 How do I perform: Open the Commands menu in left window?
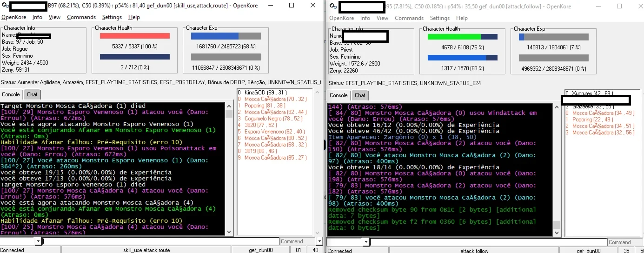(81, 17)
